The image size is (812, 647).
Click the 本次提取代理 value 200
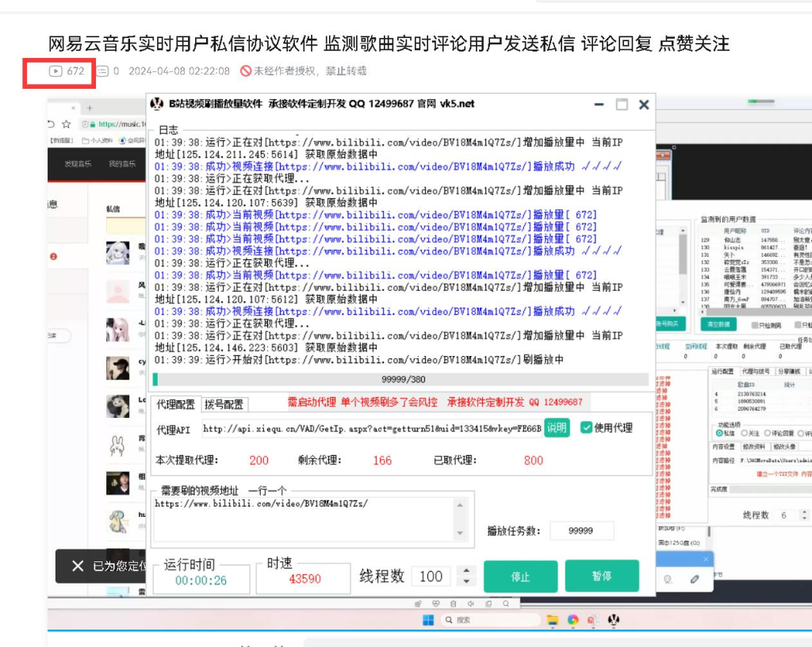coord(259,461)
